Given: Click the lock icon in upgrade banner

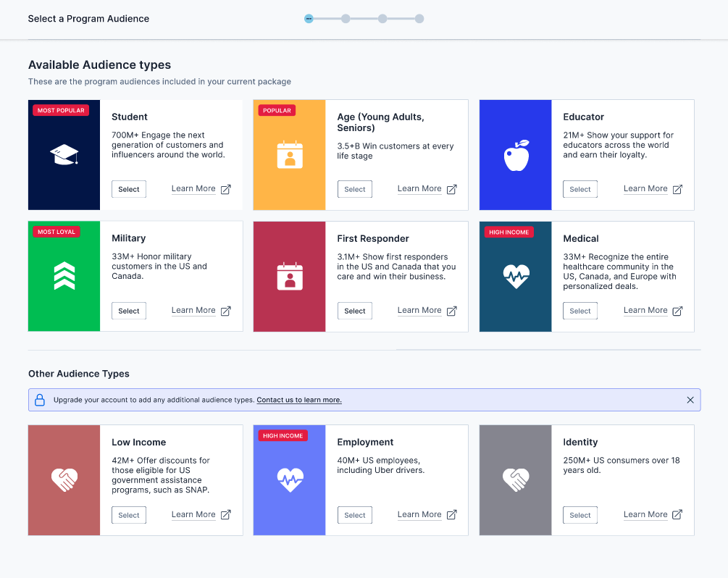Looking at the screenshot, I should coord(40,400).
